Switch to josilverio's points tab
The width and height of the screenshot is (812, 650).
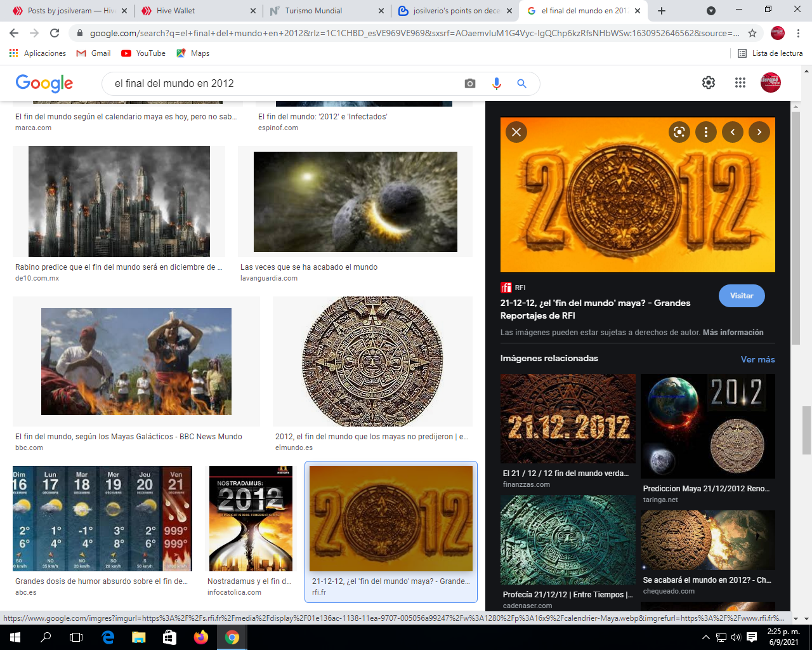pyautogui.click(x=454, y=11)
